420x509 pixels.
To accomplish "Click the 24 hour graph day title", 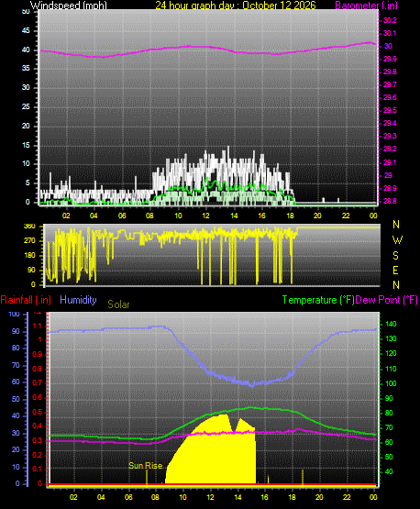I will click(236, 6).
